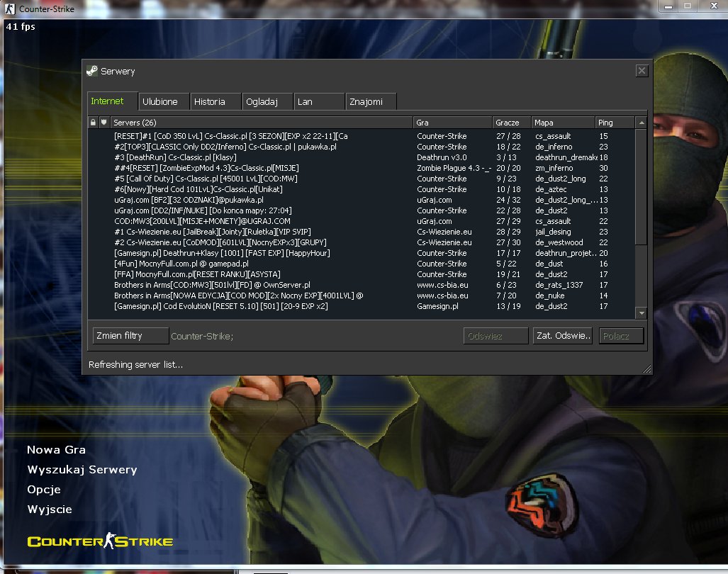Click the Polacz connect button
Screen dimensions: 728x574
tap(621, 336)
